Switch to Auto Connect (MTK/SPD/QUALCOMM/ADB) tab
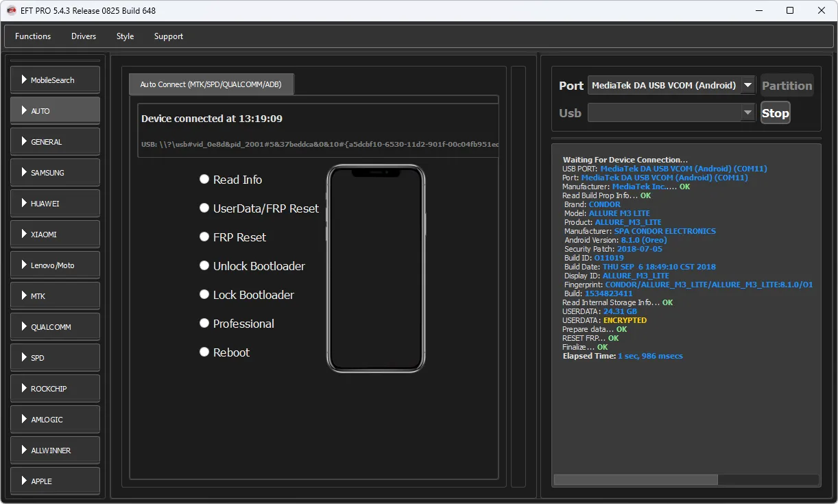Screen dimensions: 838x504 pos(211,84)
